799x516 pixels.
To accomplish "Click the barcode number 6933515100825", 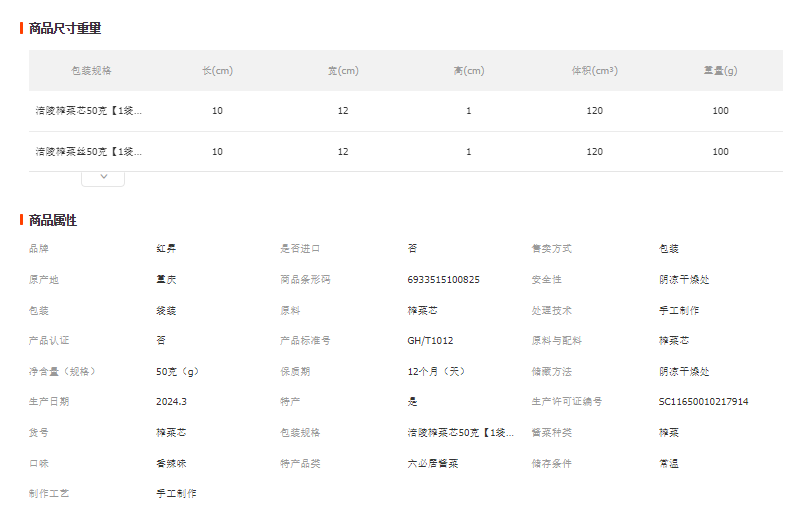I will tap(443, 280).
